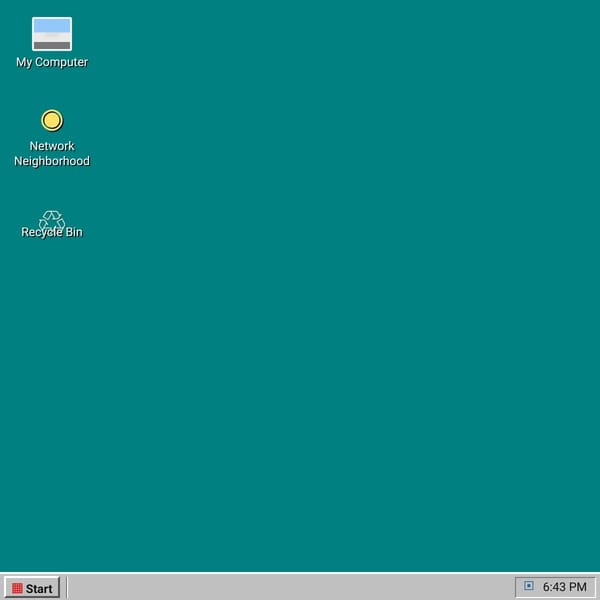Click the My Computer label text
The height and width of the screenshot is (600, 600).
[x=52, y=62]
